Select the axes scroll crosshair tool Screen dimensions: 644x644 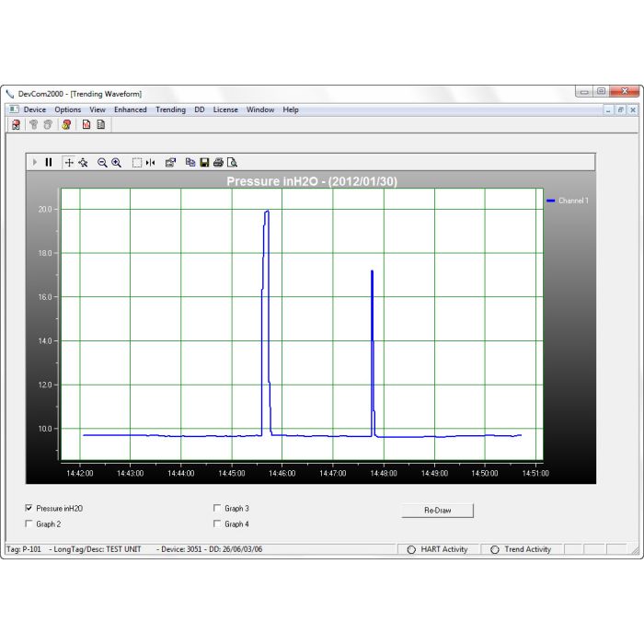tap(69, 162)
